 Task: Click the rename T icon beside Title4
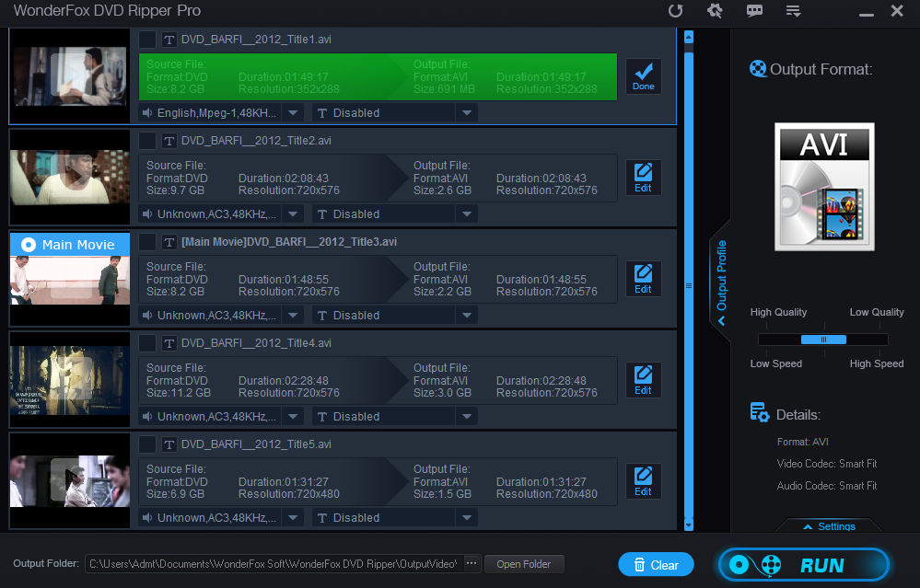tap(169, 343)
